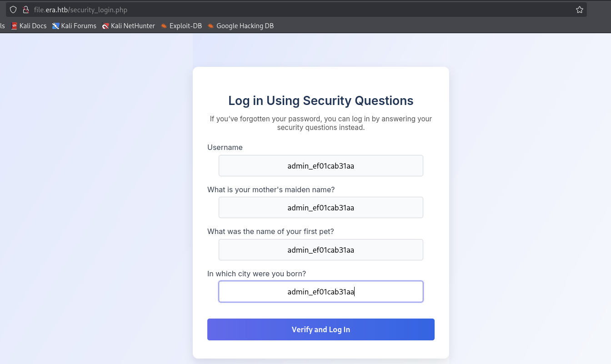The height and width of the screenshot is (364, 611).
Task: Select the mother's maiden name answer field
Action: pos(321,207)
